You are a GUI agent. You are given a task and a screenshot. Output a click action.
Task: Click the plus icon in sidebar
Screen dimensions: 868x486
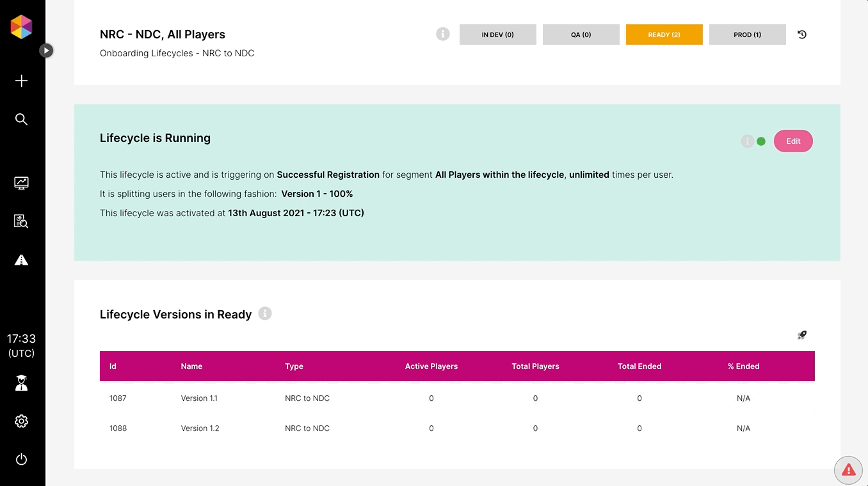tap(21, 81)
